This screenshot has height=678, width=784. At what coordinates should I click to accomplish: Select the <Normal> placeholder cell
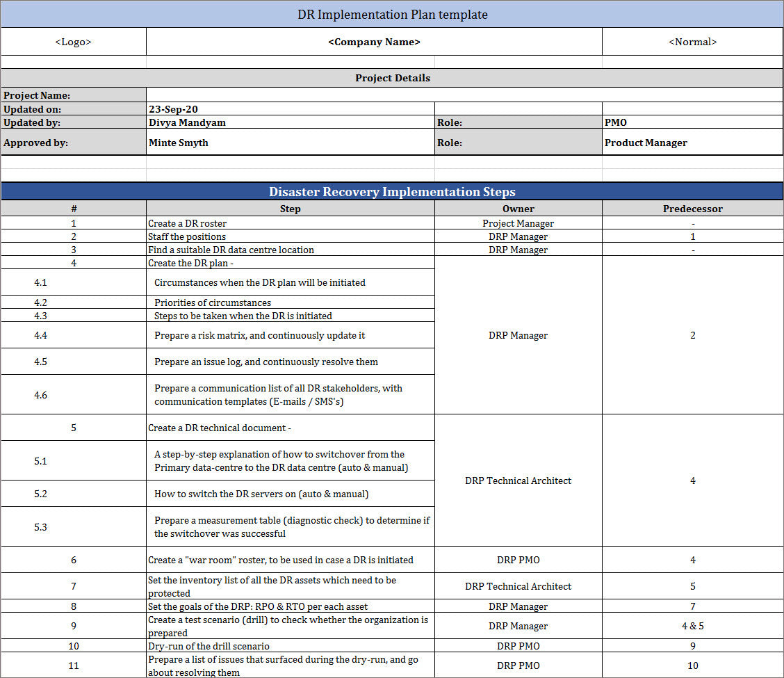point(692,42)
